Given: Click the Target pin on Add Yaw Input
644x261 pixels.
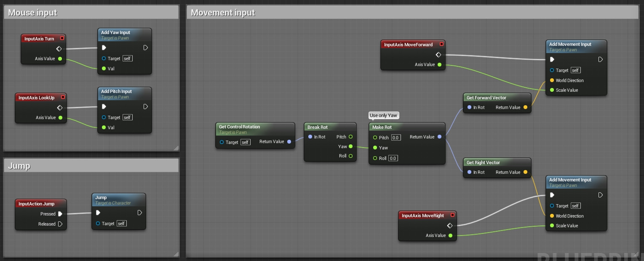Looking at the screenshot, I should 104,59.
